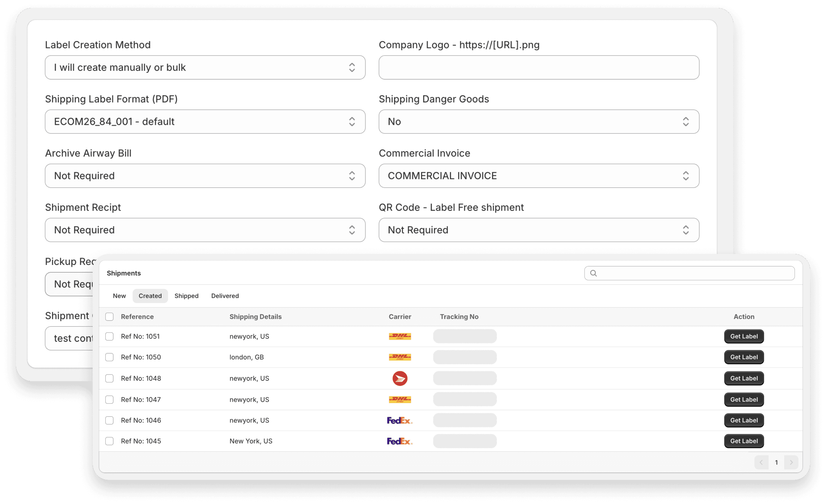Toggle the checkbox for Ref 1051
Image resolution: width=826 pixels, height=504 pixels.
(x=110, y=337)
